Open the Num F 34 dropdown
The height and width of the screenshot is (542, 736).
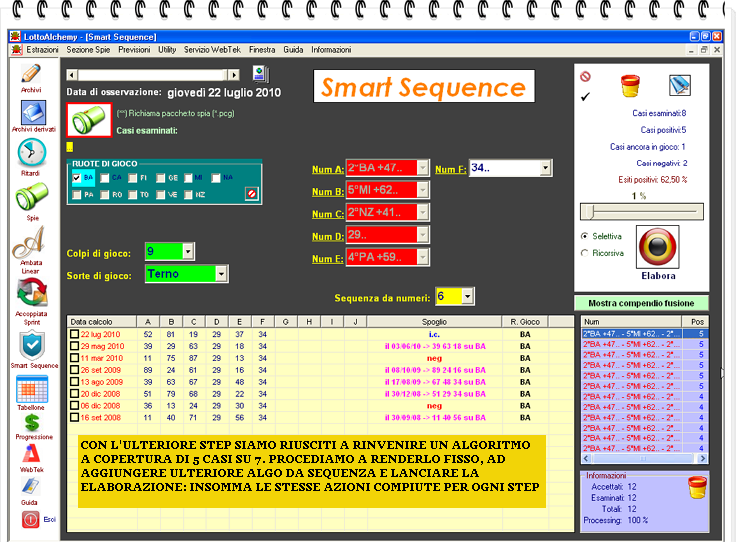545,168
